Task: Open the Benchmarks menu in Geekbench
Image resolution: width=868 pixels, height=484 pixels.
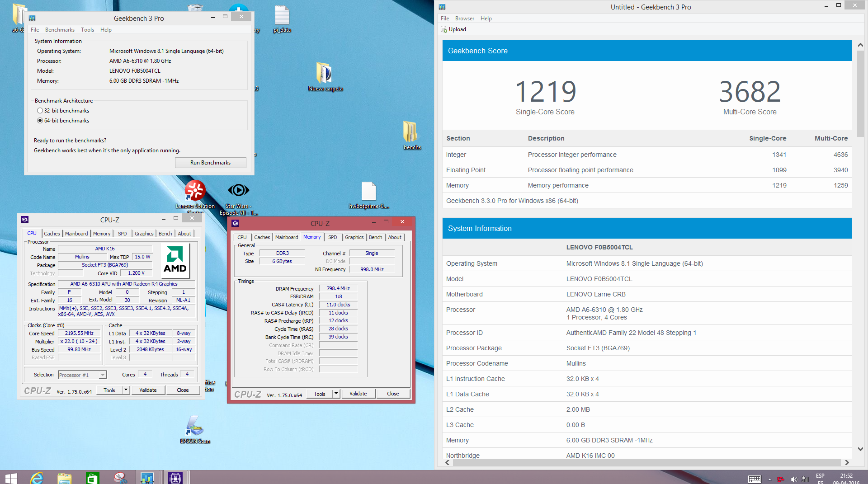Action: [60, 30]
